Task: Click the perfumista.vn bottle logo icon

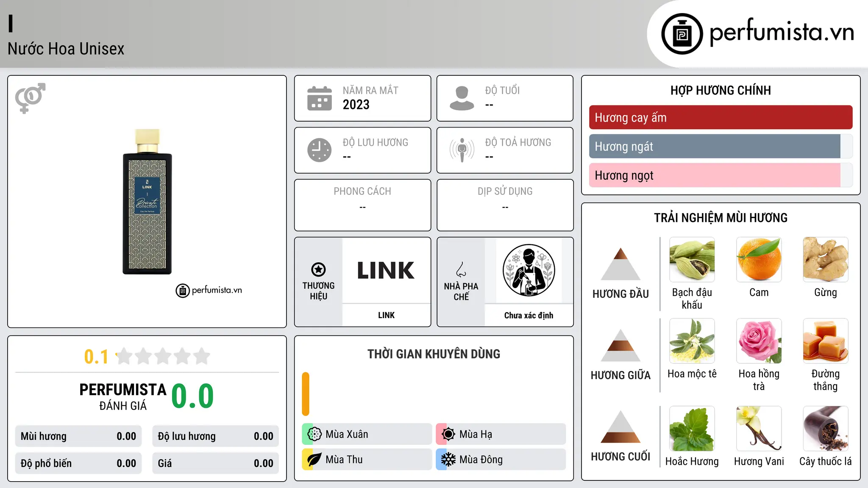Action: click(x=682, y=34)
